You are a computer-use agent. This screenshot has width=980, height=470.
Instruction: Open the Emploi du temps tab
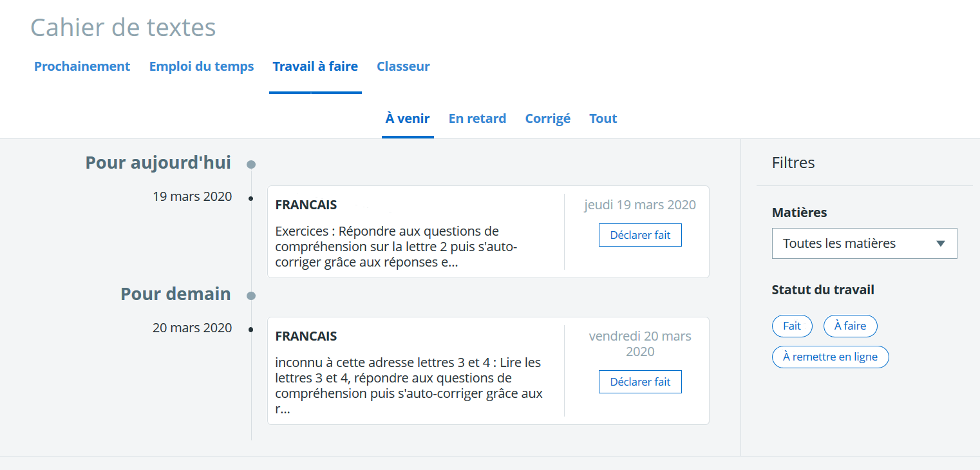tap(202, 66)
